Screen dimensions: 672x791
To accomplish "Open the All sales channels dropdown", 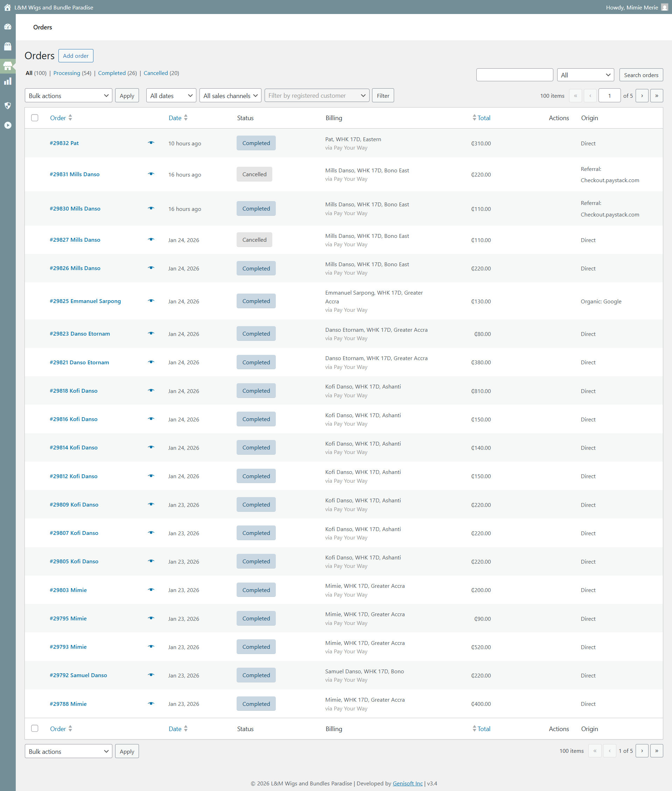I will 230,96.
